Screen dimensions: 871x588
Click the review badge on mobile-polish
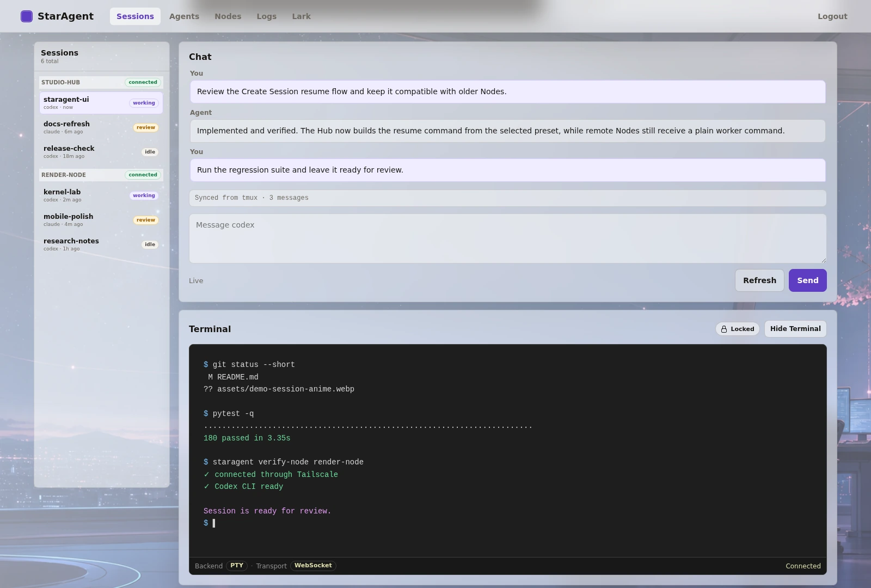tap(145, 220)
